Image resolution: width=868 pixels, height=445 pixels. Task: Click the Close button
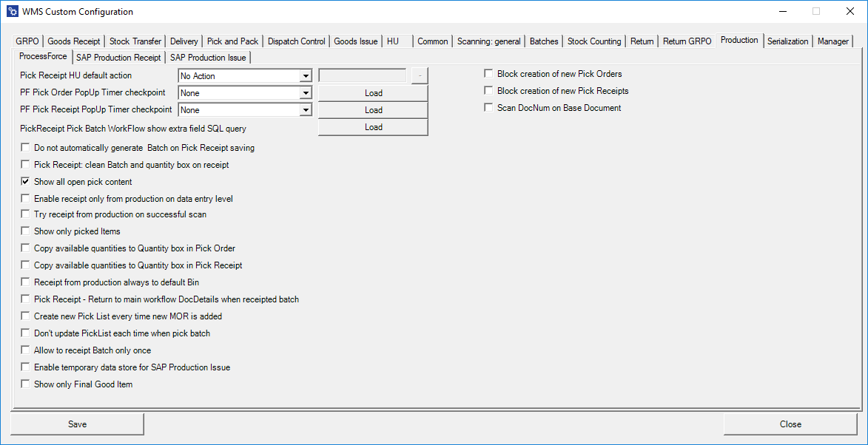[x=790, y=424]
